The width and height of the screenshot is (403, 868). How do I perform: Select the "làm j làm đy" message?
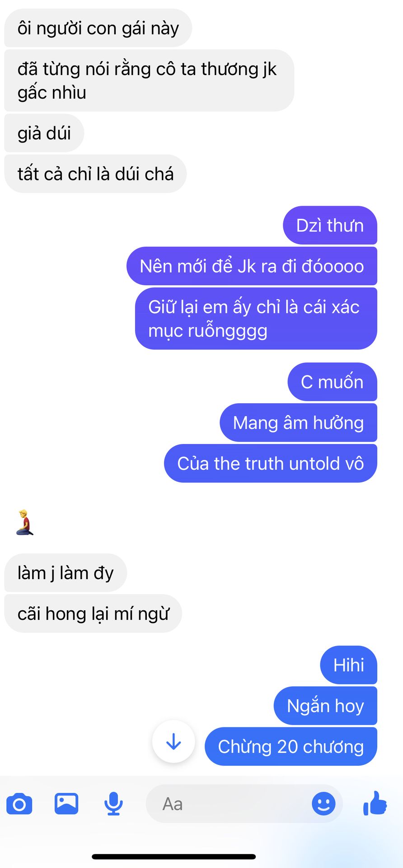(x=66, y=573)
